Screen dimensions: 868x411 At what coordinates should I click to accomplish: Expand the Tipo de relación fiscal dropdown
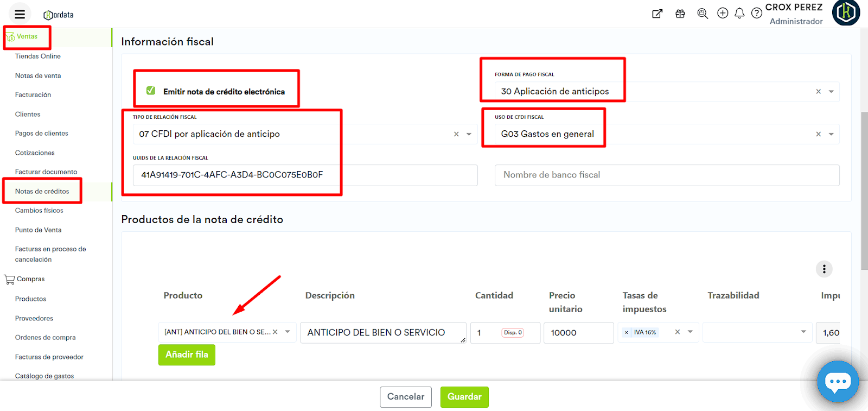tap(469, 134)
